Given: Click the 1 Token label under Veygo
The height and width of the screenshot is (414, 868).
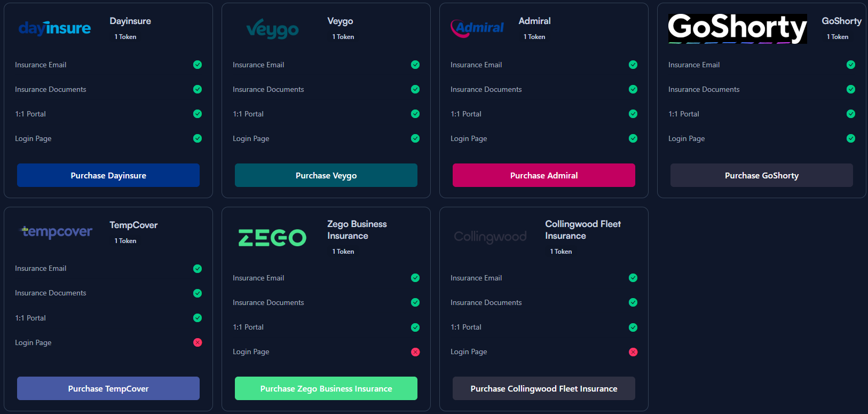Looking at the screenshot, I should pyautogui.click(x=343, y=37).
